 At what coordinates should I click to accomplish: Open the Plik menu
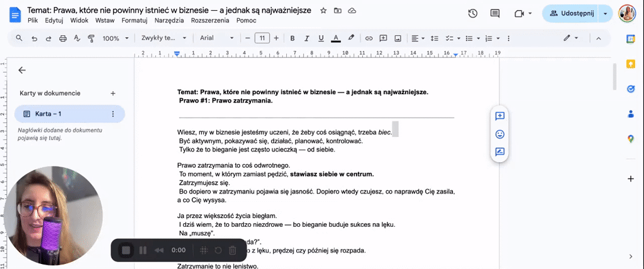pyautogui.click(x=33, y=21)
